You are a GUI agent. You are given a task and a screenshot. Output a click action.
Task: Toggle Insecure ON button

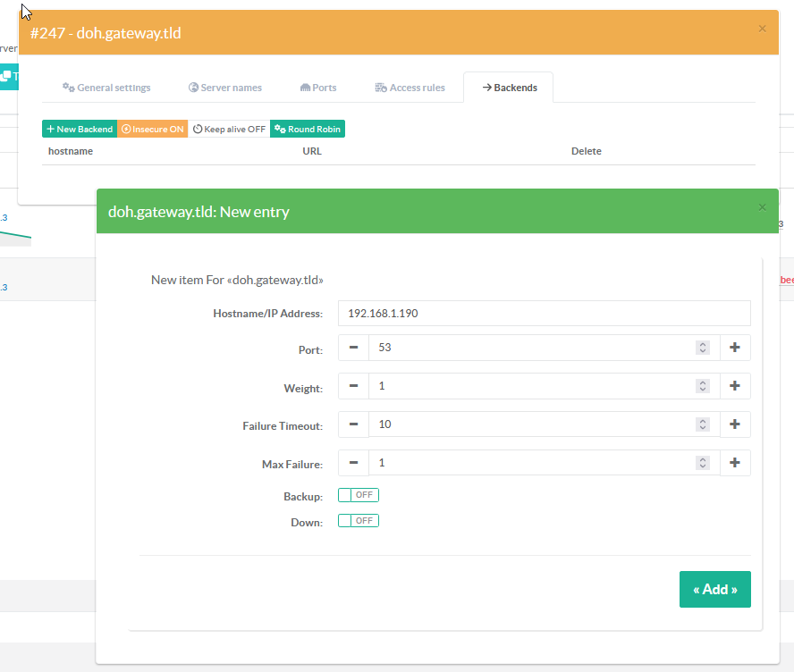(152, 129)
